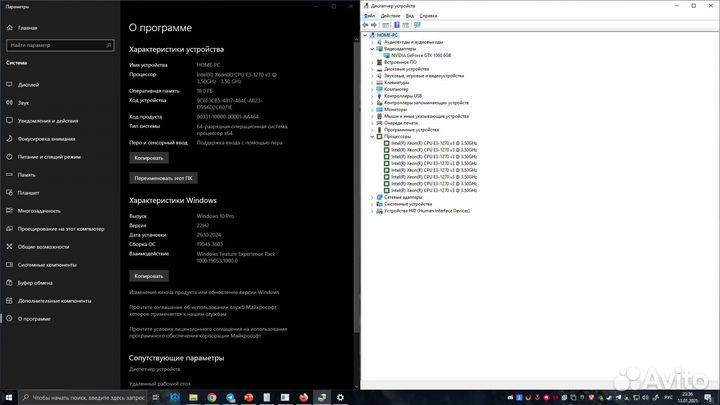
Task: Select the Компьютер tree item
Action: click(x=396, y=89)
